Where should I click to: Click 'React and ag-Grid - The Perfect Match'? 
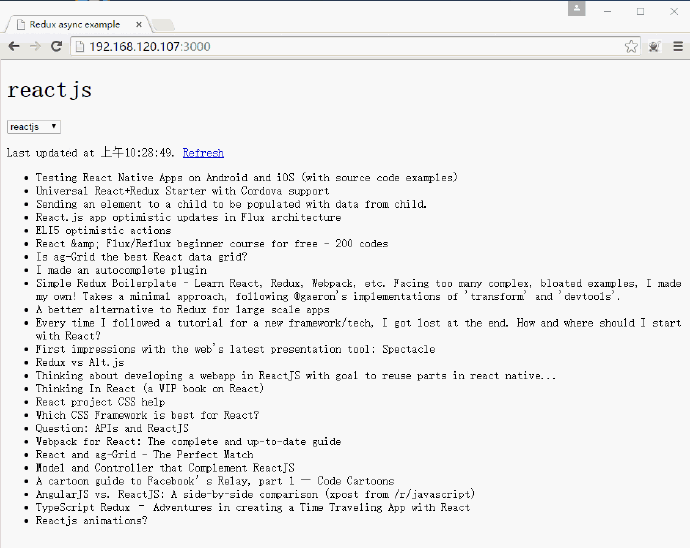[x=144, y=454]
